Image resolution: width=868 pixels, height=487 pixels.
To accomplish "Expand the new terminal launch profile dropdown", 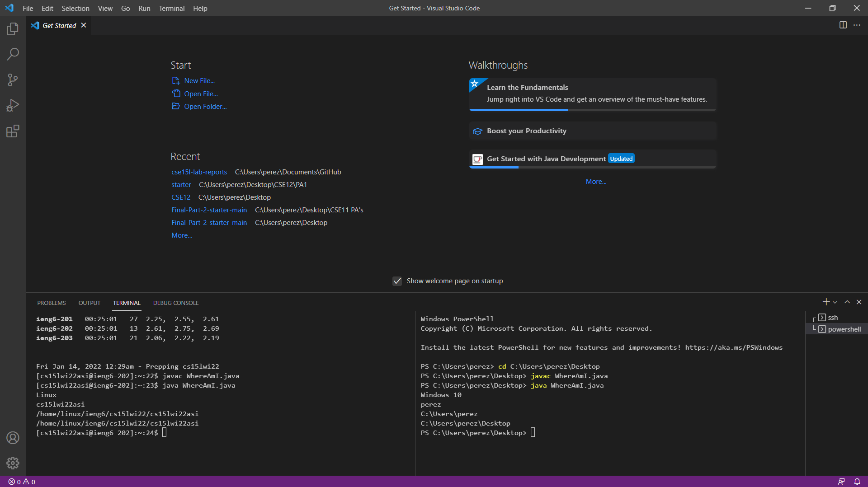I will 835,302.
